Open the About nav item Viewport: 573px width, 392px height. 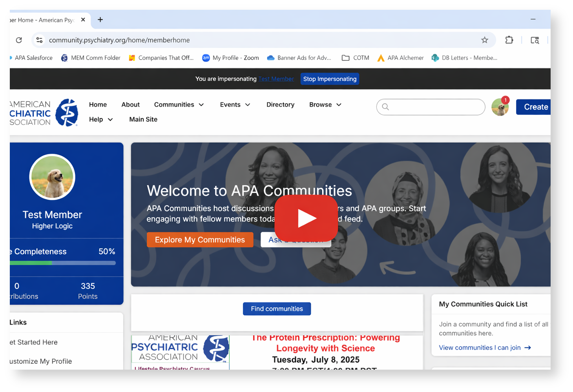click(x=130, y=105)
